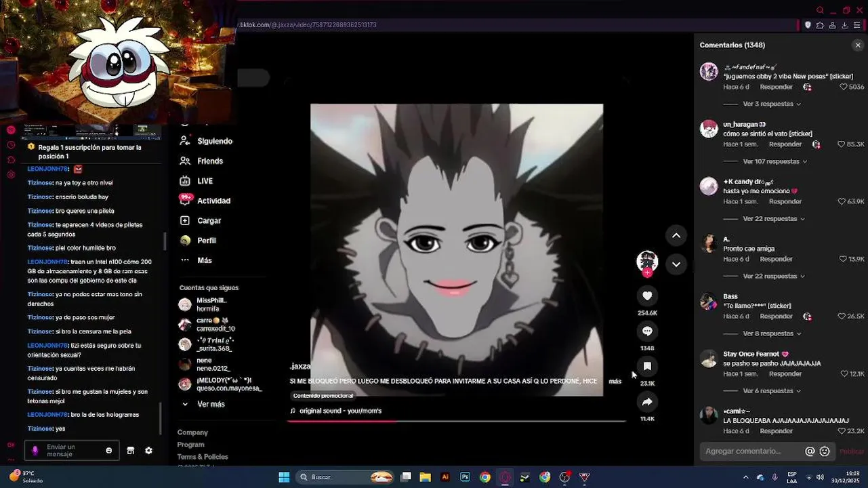The height and width of the screenshot is (488, 868).
Task: Open browser search magnifier icon
Action: (820, 10)
